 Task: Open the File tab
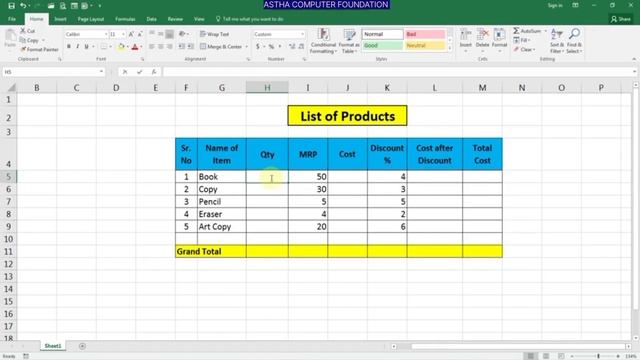[12, 19]
